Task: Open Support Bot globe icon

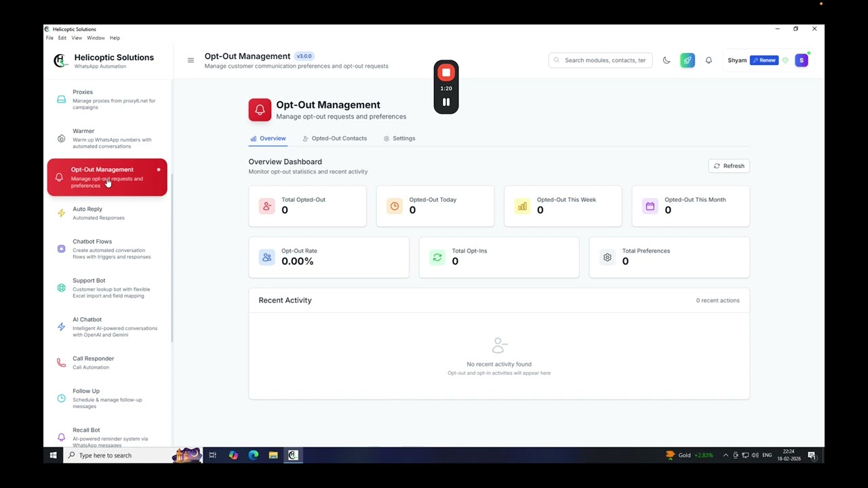Action: [x=61, y=288]
